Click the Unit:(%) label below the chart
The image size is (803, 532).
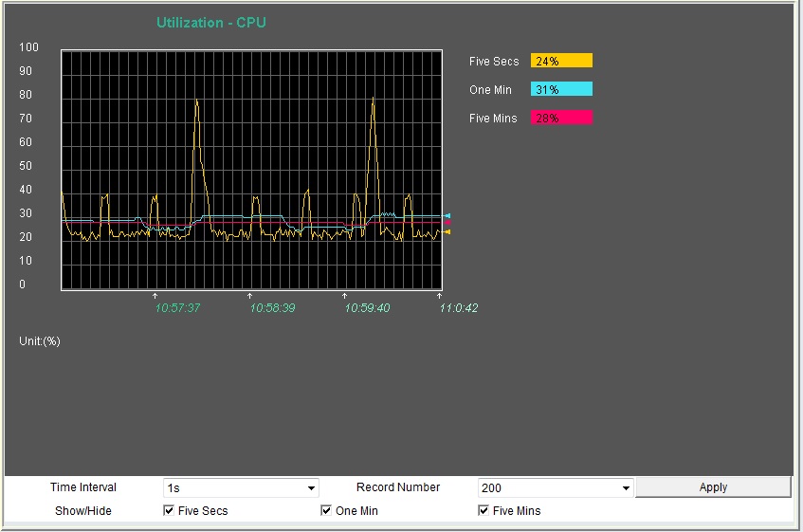coord(40,341)
